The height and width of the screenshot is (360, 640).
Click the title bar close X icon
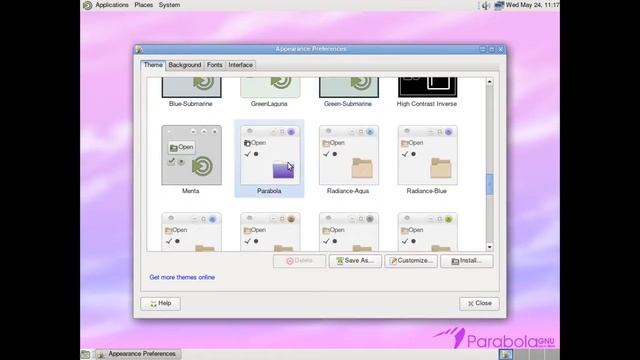[x=501, y=49]
